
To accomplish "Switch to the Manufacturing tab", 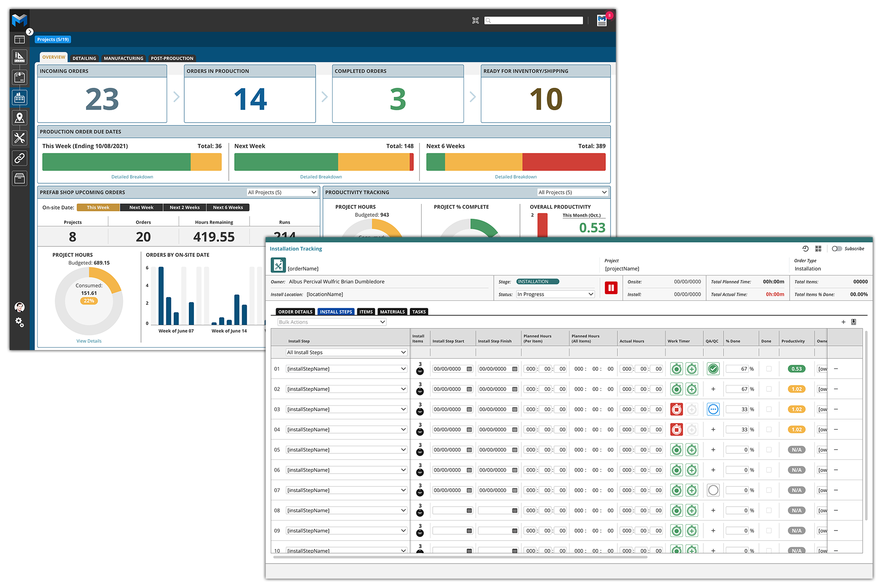I will pyautogui.click(x=123, y=58).
